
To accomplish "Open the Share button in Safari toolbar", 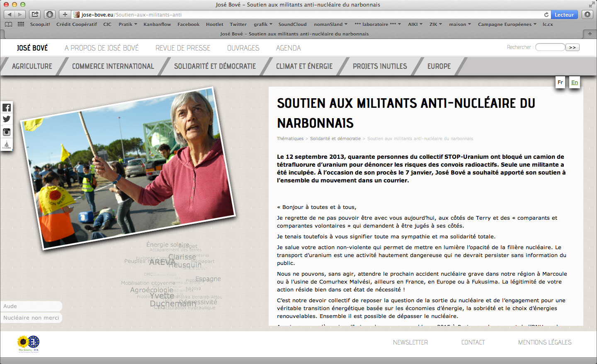I will tap(35, 15).
